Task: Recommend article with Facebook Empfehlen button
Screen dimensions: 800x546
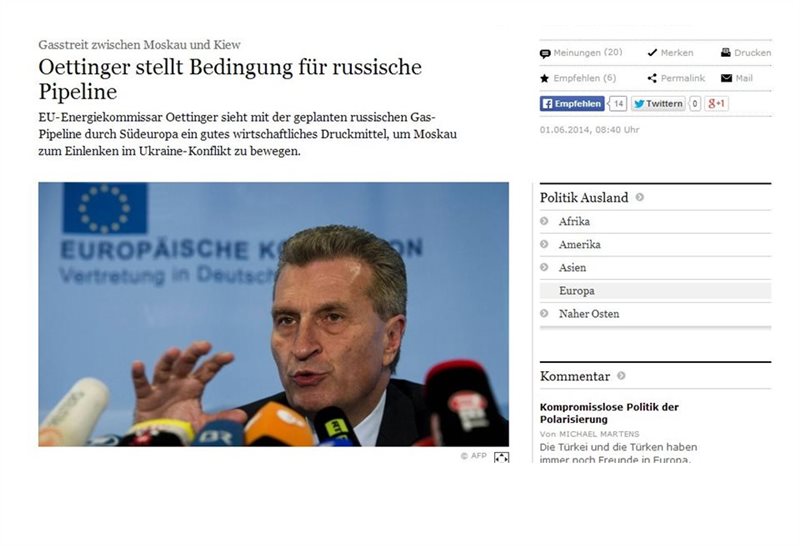Action: pos(572,104)
